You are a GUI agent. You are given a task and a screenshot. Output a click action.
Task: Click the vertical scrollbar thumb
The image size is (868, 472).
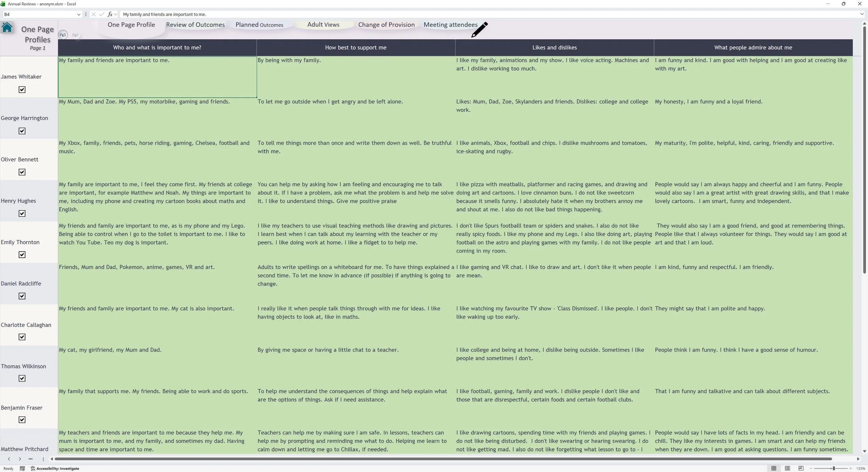(x=864, y=150)
